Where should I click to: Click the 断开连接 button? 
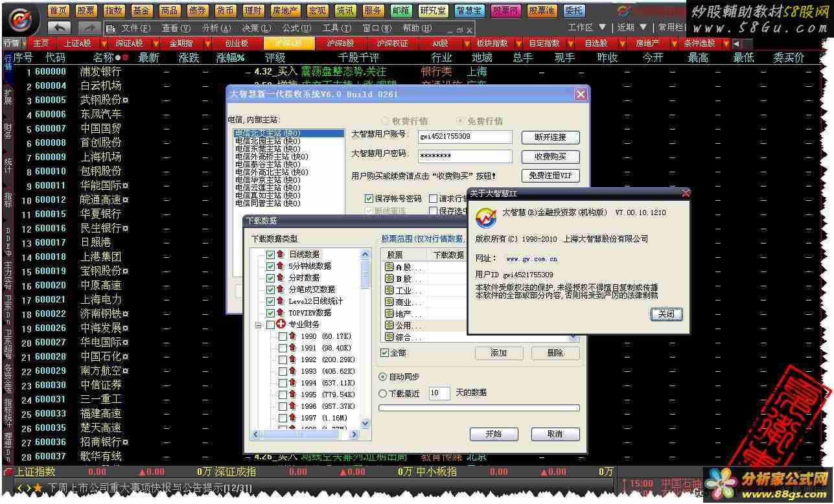pos(550,137)
